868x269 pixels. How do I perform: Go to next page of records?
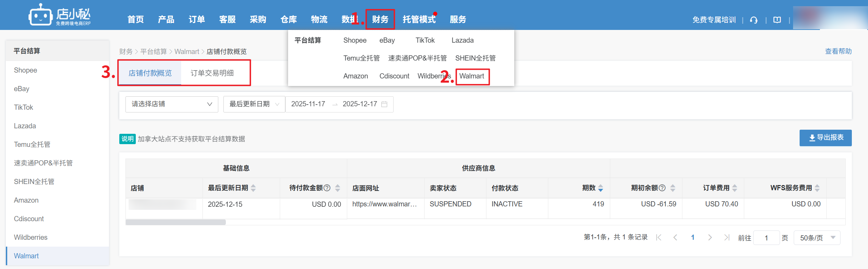coord(710,237)
